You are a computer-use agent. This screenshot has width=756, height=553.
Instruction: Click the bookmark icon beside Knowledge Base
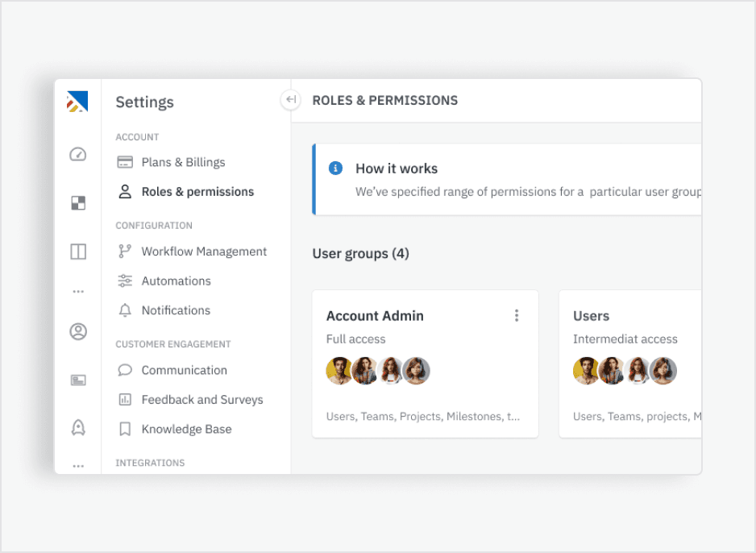(x=125, y=429)
